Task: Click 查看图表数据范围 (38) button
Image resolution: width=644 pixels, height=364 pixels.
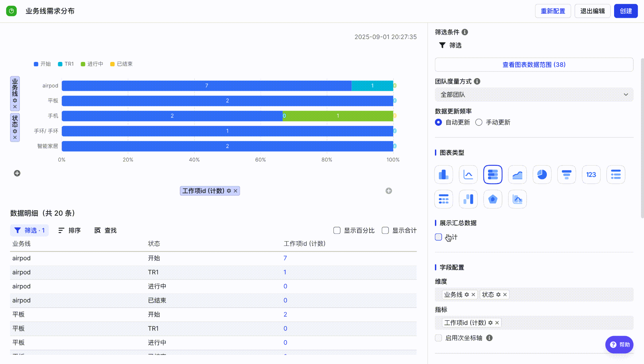Action: click(x=534, y=65)
